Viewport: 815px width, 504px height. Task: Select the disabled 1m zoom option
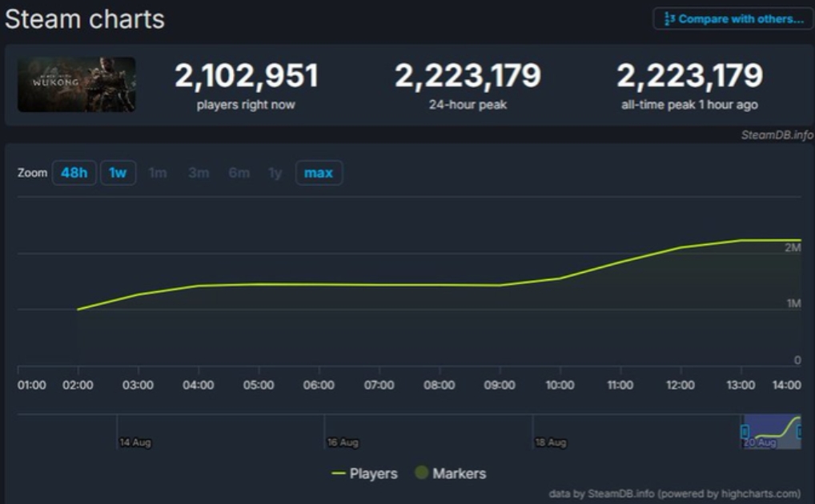pos(158,173)
